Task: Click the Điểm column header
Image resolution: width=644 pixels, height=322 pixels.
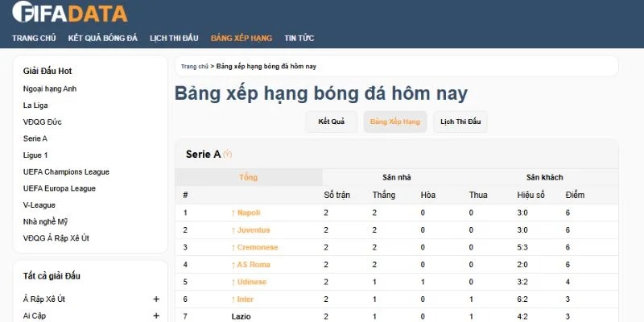Action: pos(575,195)
